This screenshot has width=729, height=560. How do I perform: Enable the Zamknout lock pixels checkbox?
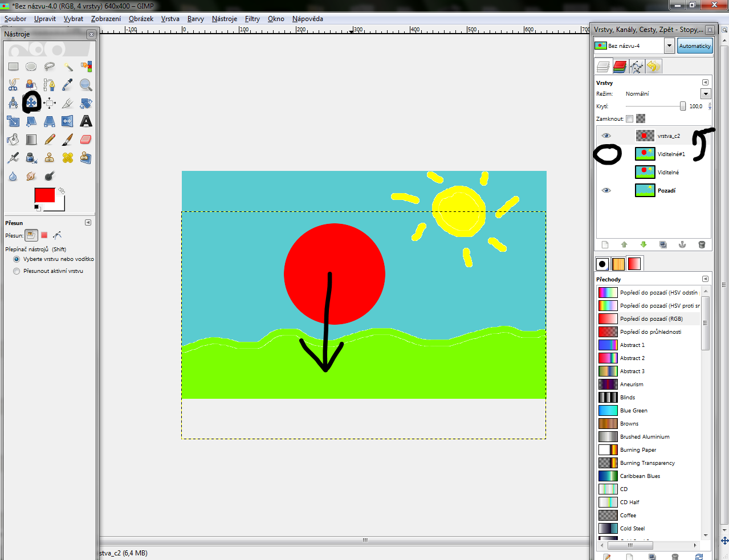click(629, 119)
